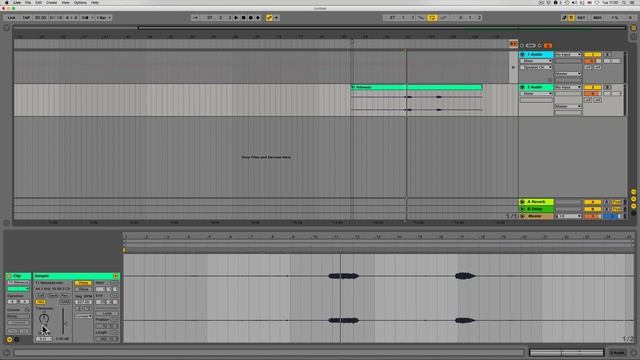The height and width of the screenshot is (360, 640).
Task: Open the 1 Audio Mixer device chooser
Action: click(x=536, y=61)
